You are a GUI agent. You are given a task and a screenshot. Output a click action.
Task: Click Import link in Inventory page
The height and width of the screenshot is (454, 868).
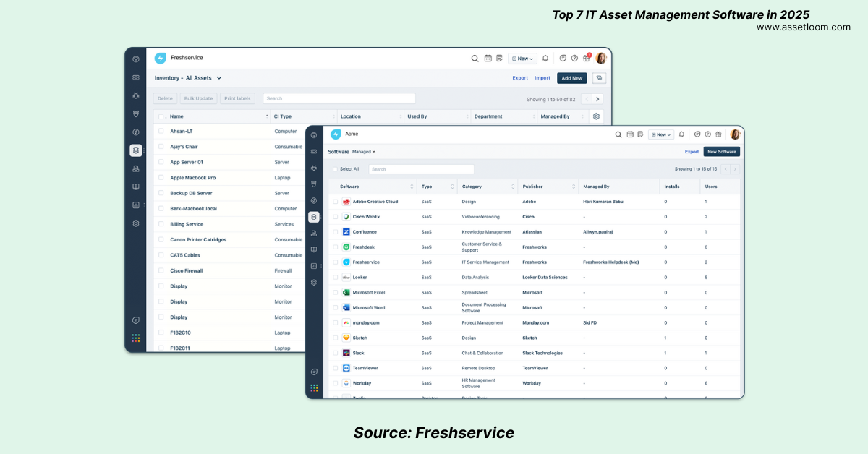click(542, 78)
